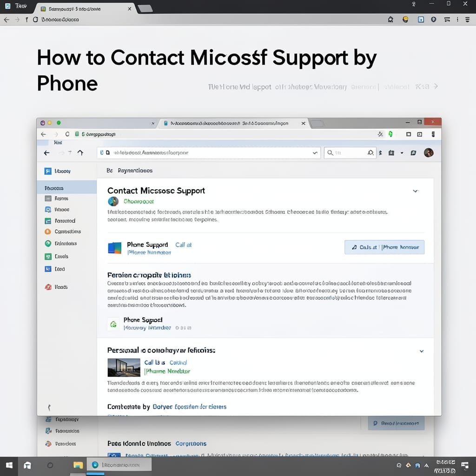Viewport: 476px width, 476px height.
Task: Click the blue button in the background page
Action: point(396,423)
